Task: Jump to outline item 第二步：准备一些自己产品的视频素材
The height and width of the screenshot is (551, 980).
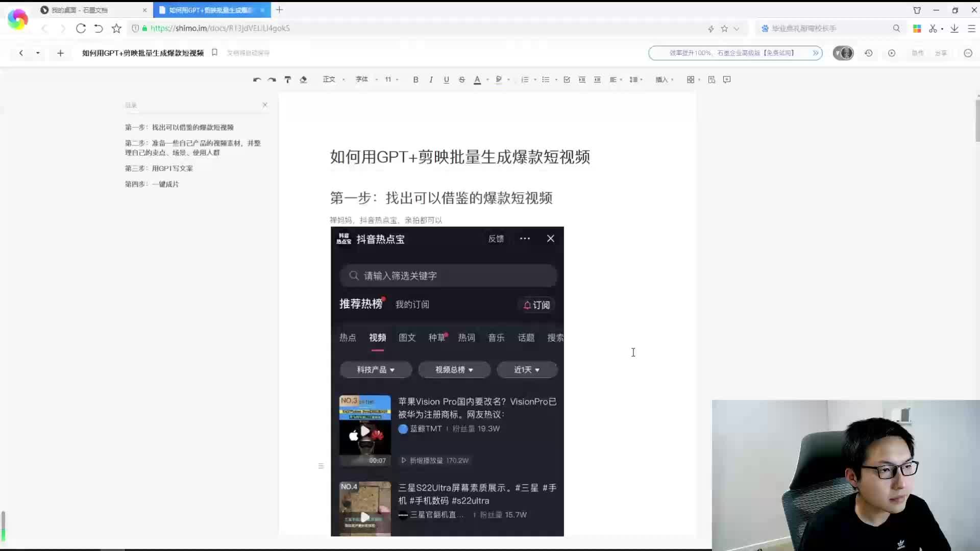Action: coord(193,148)
